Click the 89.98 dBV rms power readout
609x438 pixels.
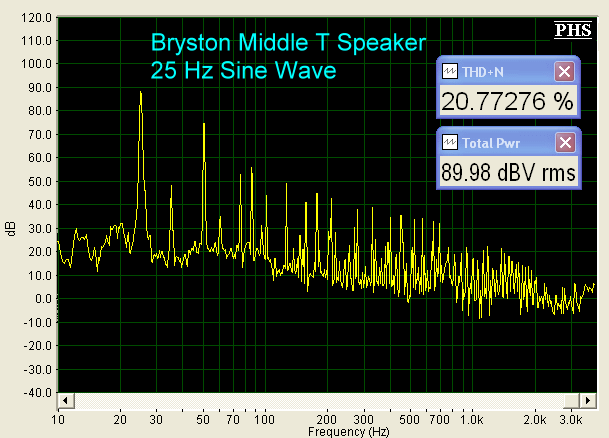point(508,172)
